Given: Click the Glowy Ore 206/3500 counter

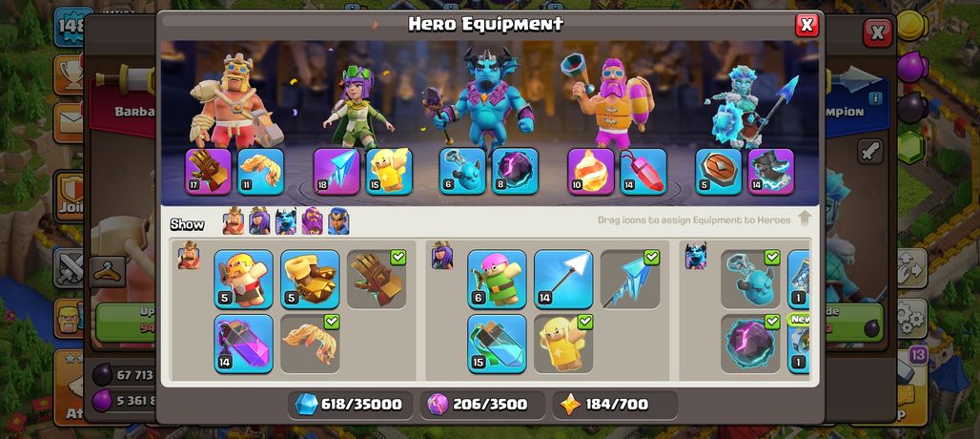Looking at the screenshot, I should (x=482, y=405).
